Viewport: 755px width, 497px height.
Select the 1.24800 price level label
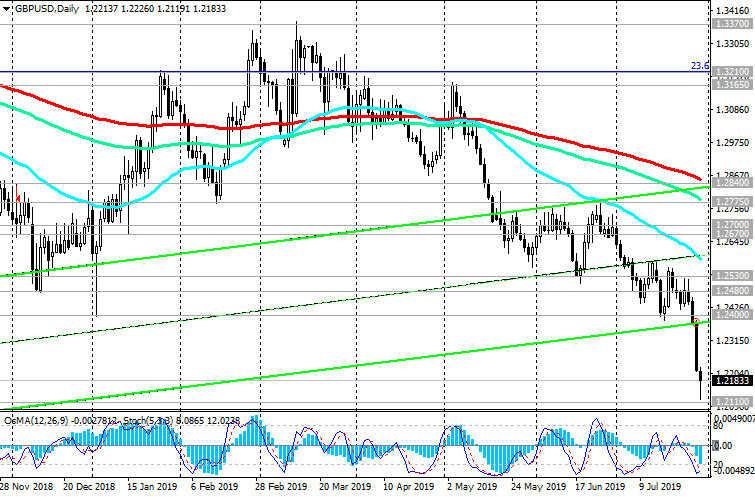pyautogui.click(x=732, y=290)
